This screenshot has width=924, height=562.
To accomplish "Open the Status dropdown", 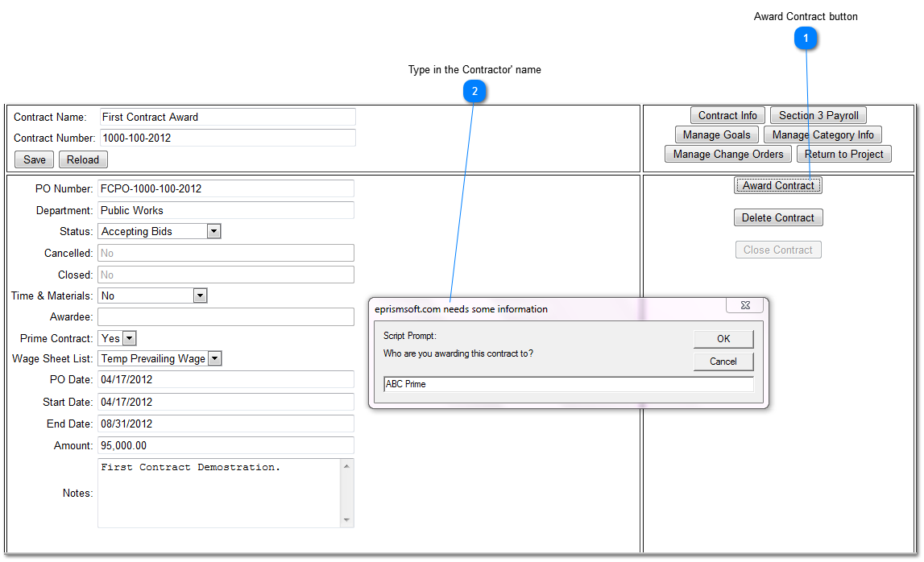I will click(213, 232).
